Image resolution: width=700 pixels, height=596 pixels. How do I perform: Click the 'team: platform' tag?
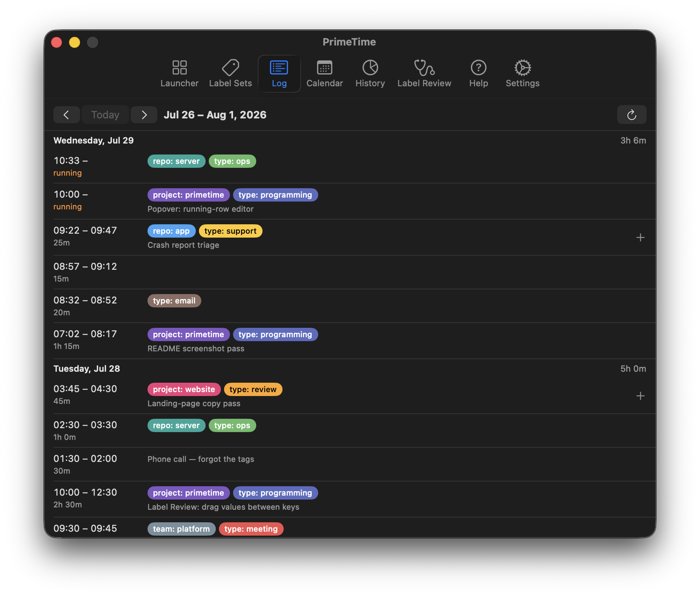(x=181, y=529)
